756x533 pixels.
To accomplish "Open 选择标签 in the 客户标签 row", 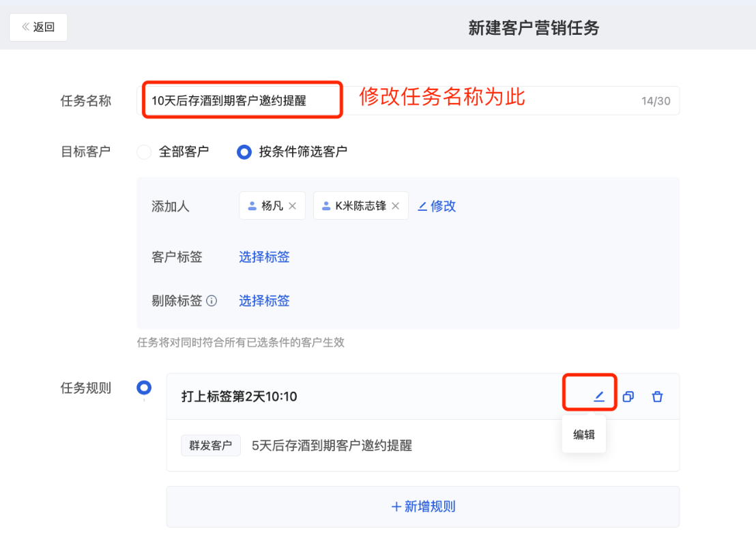I will click(x=264, y=257).
